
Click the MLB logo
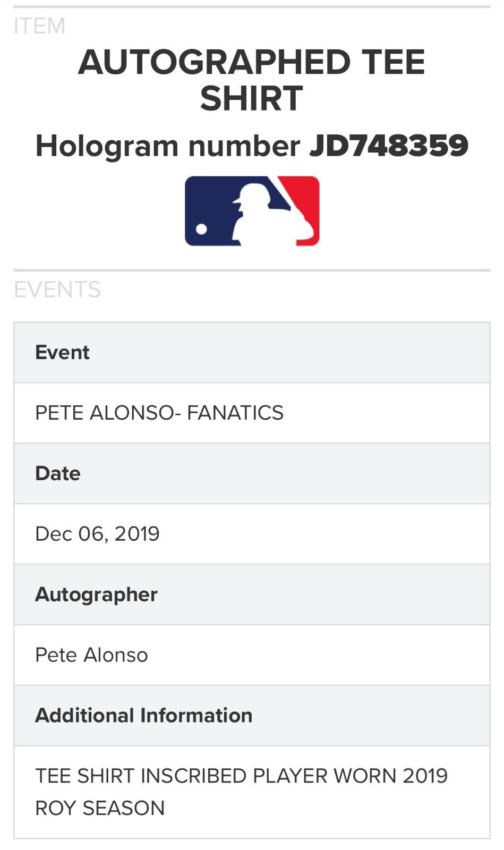[252, 211]
